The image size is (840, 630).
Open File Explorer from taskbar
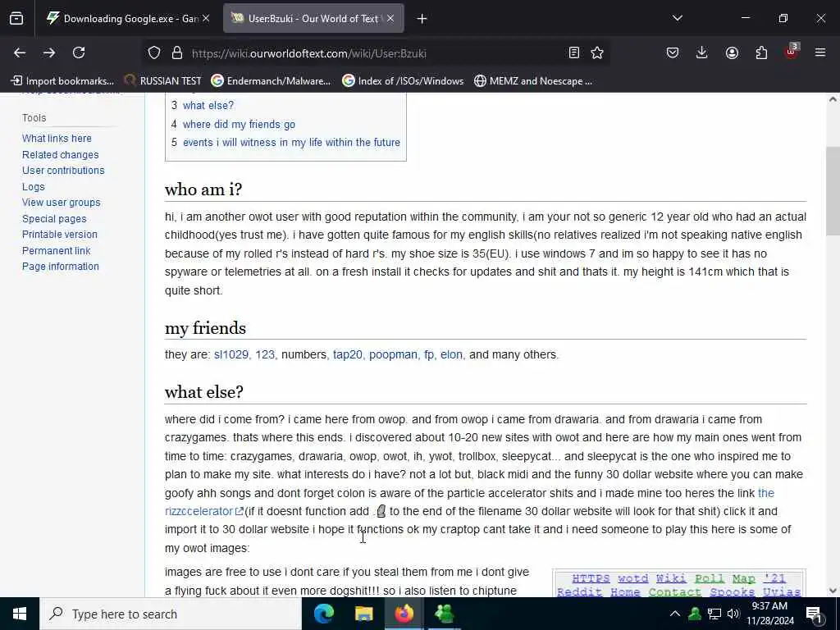tap(363, 614)
